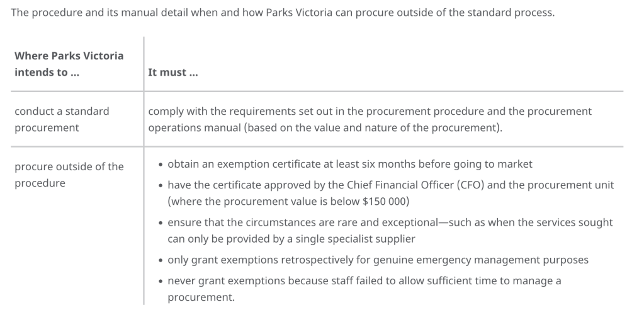This screenshot has width=644, height=324.
Task: Select the 'conduct a standard procurement' cell
Action: pyautogui.click(x=62, y=119)
